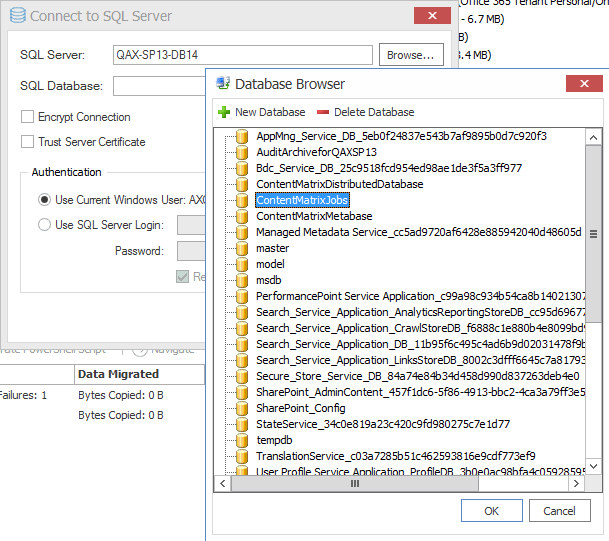
Task: Select Use SQL Server Login option
Action: pos(44,224)
